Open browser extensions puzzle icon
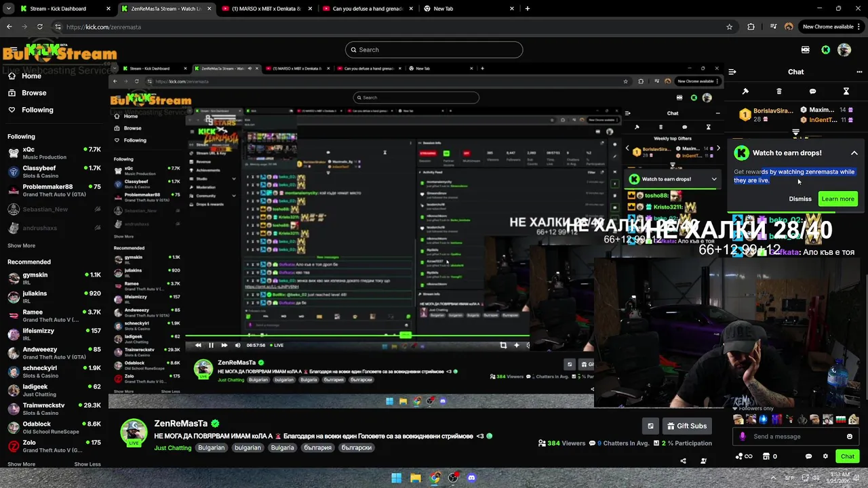Viewport: 868px width, 488px height. pos(751,27)
